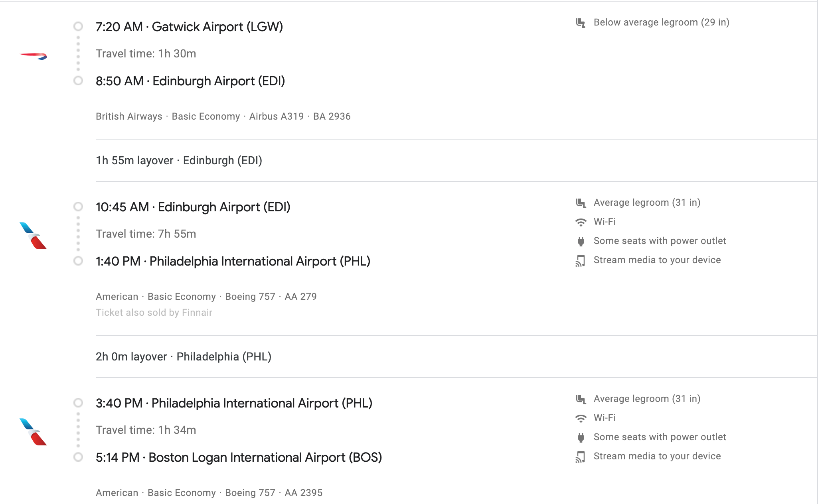Click the BA 2936 flight details line
The height and width of the screenshot is (504, 818).
click(x=223, y=116)
